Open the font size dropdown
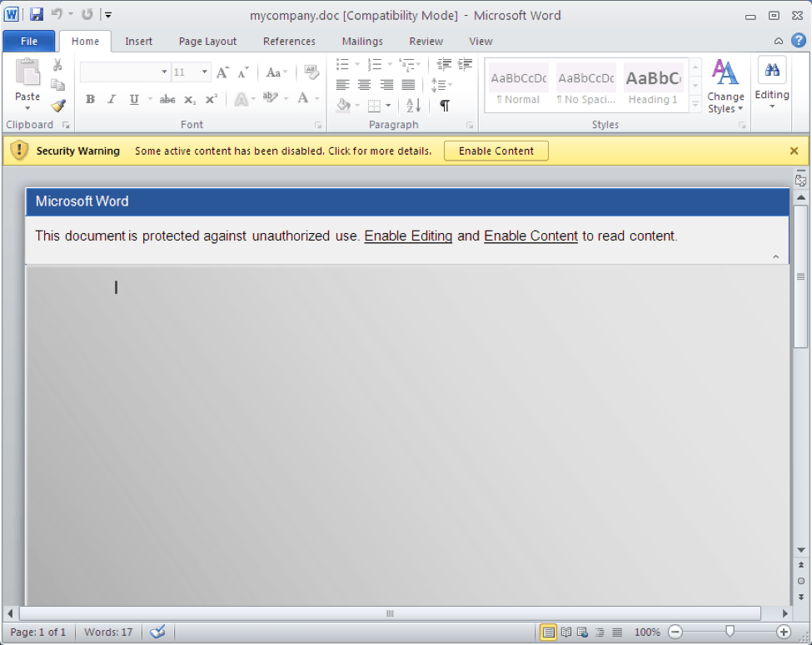Image resolution: width=812 pixels, height=645 pixels. pyautogui.click(x=205, y=72)
